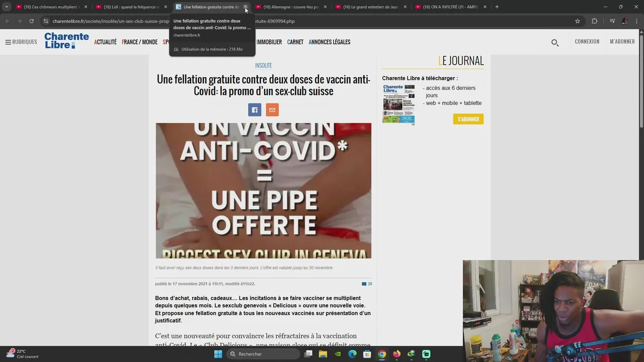Click the page vertical scrollbar
This screenshot has height=362, width=644.
[x=641, y=80]
